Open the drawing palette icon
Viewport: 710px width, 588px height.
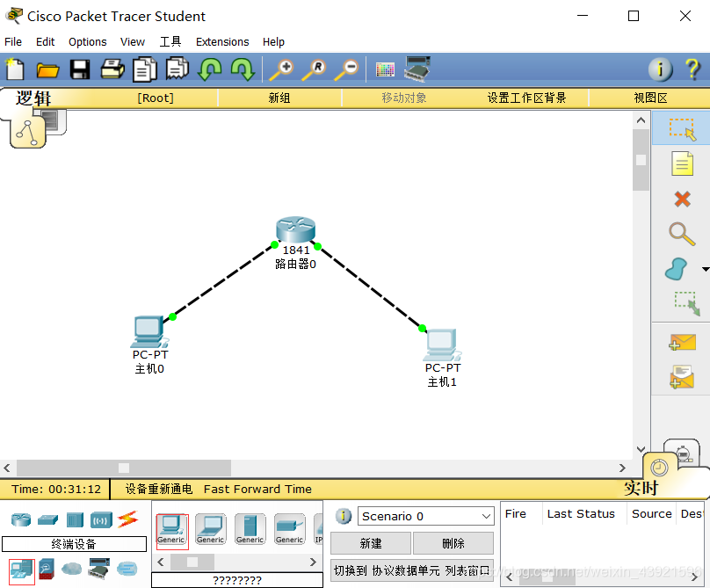[x=386, y=69]
